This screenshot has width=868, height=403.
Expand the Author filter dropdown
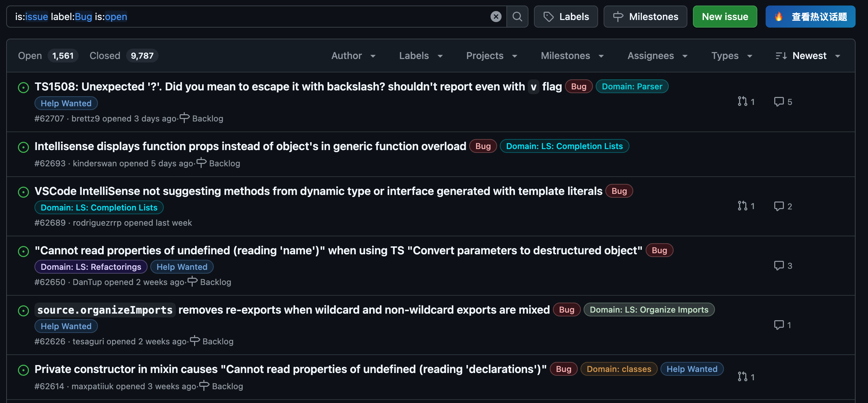353,56
